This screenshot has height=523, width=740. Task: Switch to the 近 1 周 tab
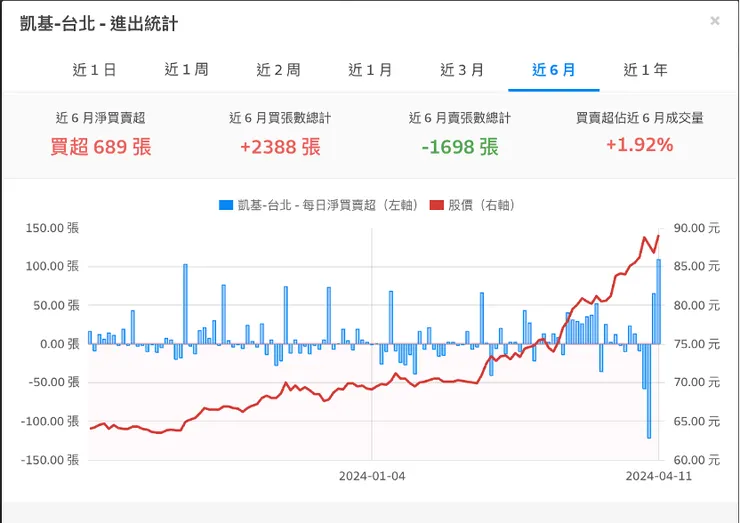(186, 70)
